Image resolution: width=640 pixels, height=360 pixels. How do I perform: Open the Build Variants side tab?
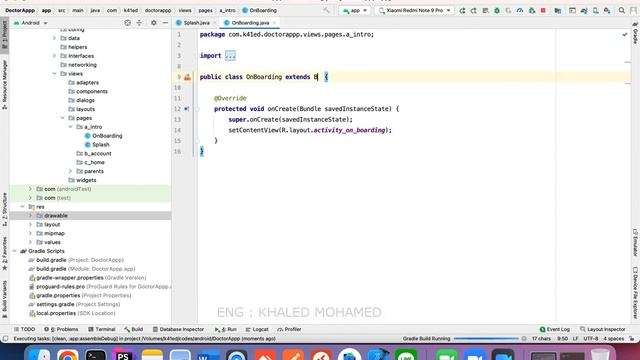4,299
